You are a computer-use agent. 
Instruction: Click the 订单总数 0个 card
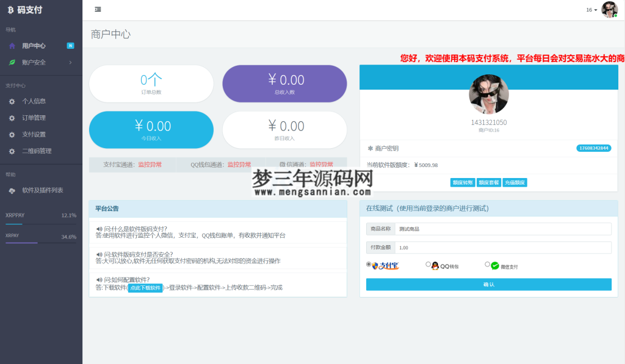click(x=151, y=84)
